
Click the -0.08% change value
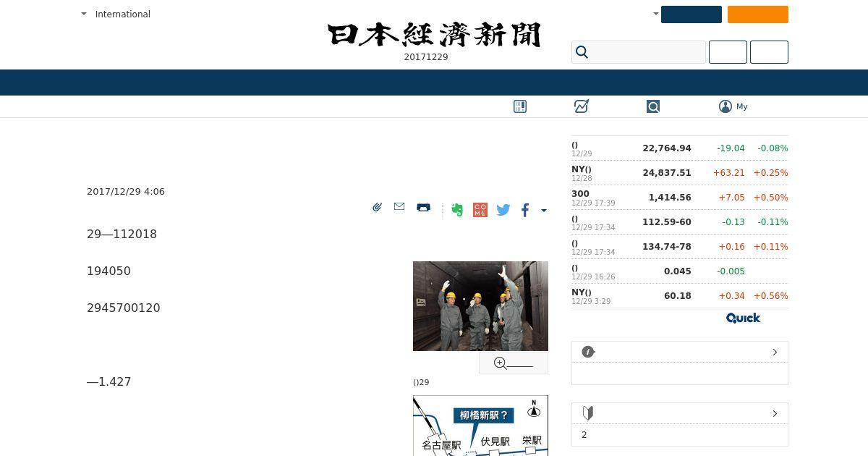pos(773,148)
